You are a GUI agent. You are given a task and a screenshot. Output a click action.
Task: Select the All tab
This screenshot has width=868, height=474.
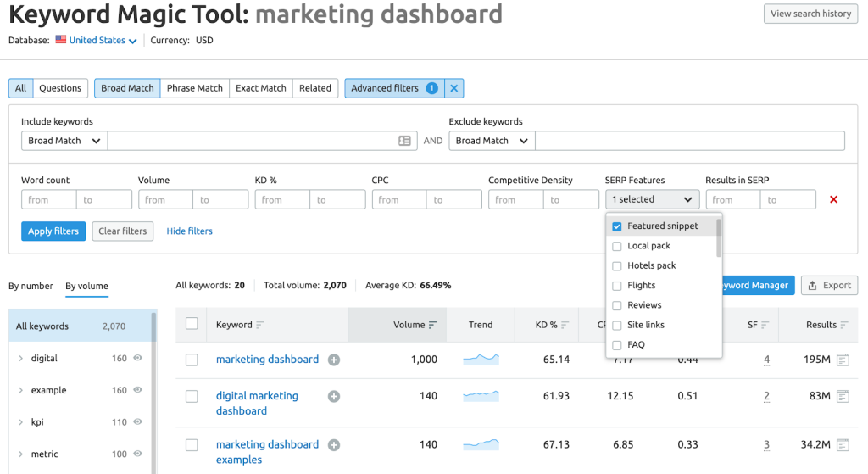(x=21, y=88)
